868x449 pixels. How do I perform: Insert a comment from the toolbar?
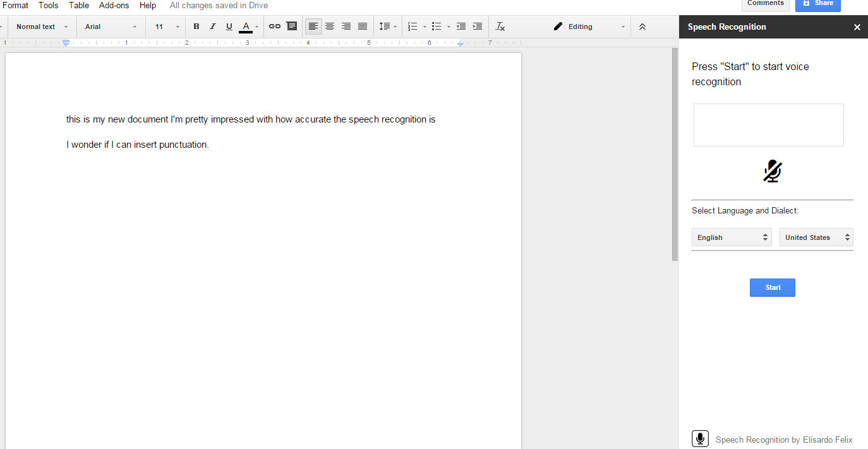coord(291,27)
